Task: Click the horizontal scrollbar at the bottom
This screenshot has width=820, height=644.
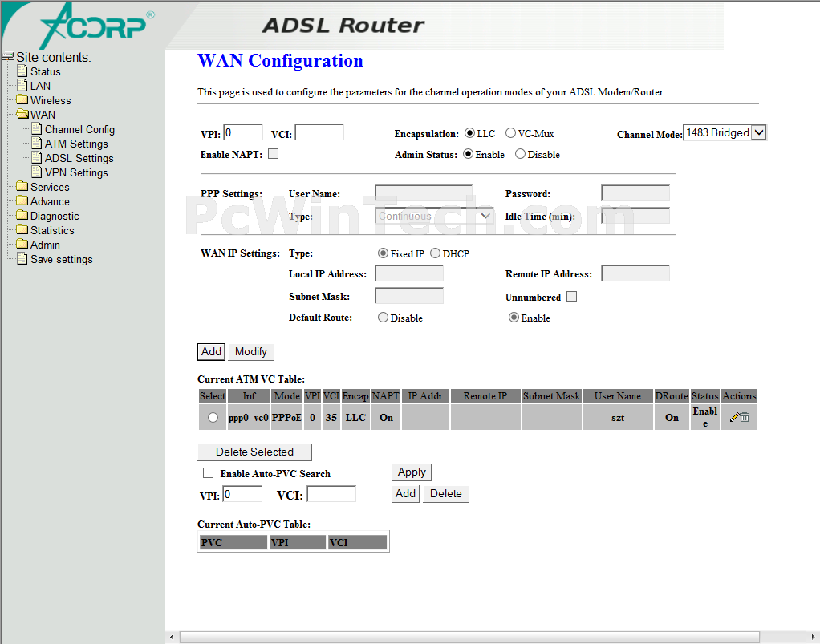Action: click(x=469, y=637)
